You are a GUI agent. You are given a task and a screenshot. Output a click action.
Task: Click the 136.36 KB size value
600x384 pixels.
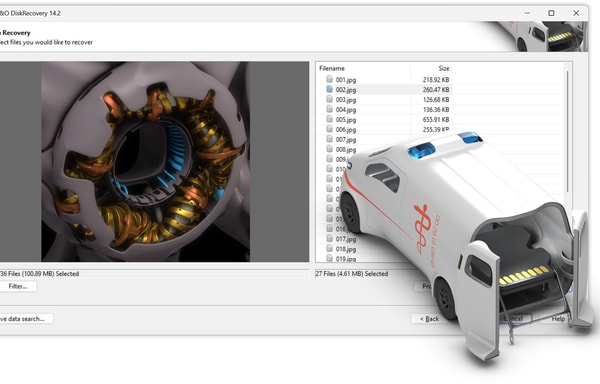436,109
